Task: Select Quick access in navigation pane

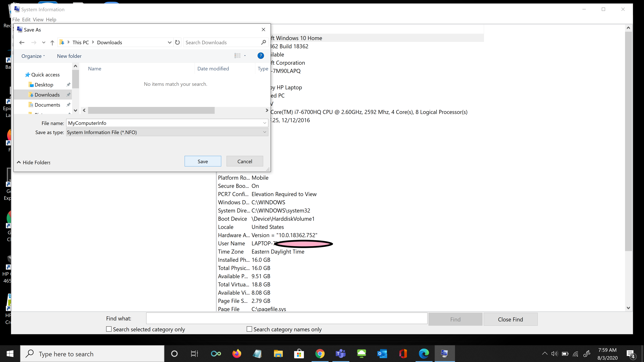Action: pyautogui.click(x=45, y=75)
